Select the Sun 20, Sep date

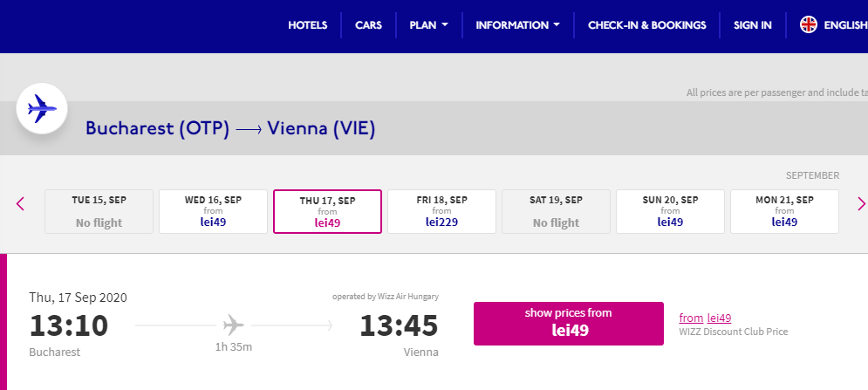[670, 212]
